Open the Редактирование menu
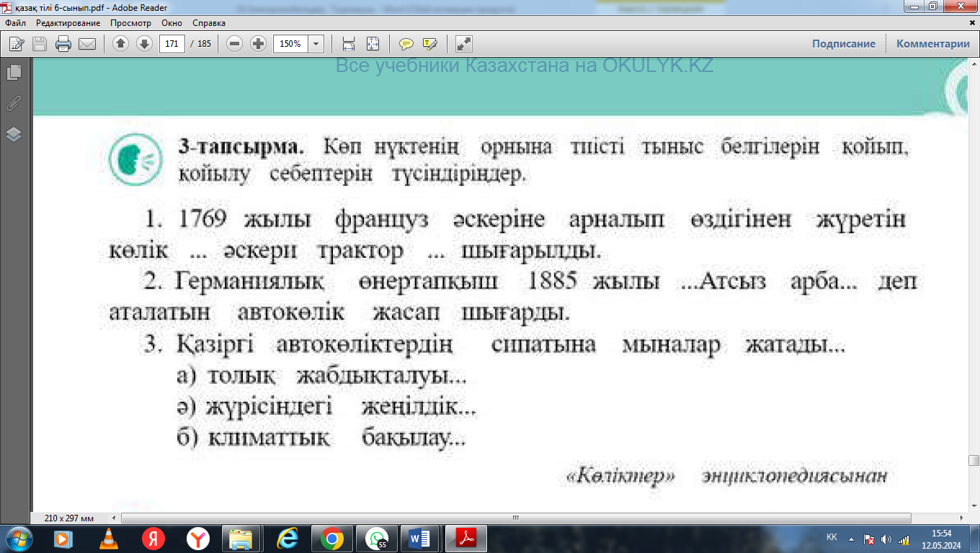 pos(68,23)
